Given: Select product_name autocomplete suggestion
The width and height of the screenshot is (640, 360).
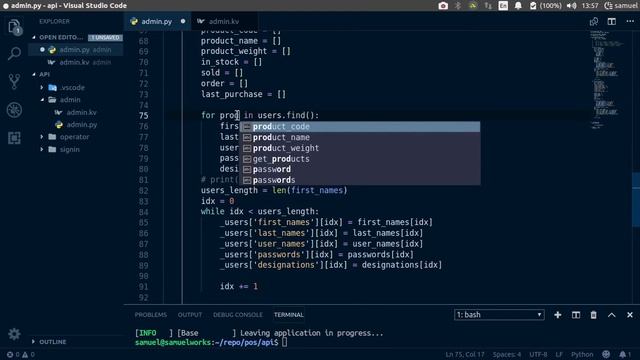Looking at the screenshot, I should point(360,137).
